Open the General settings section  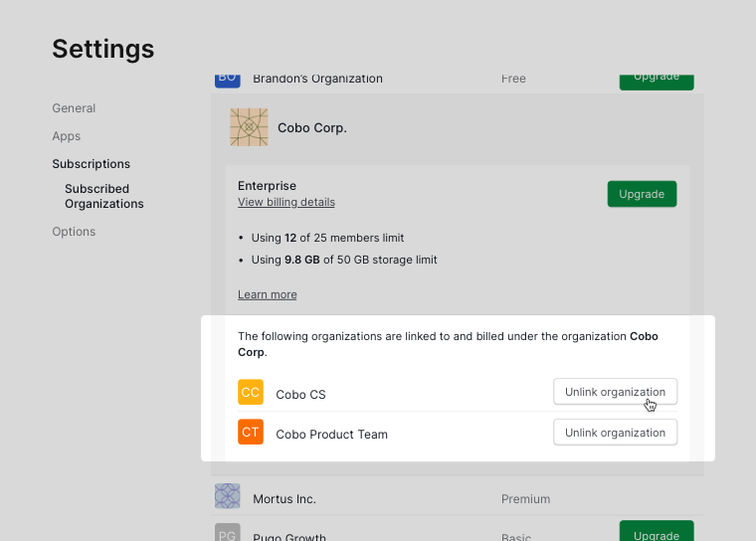pyautogui.click(x=74, y=108)
